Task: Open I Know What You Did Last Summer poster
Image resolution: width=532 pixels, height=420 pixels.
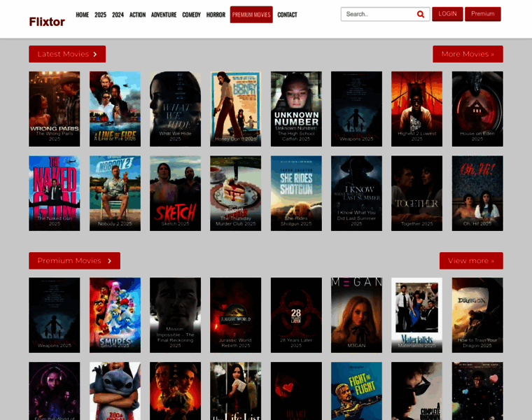Action: 356,193
